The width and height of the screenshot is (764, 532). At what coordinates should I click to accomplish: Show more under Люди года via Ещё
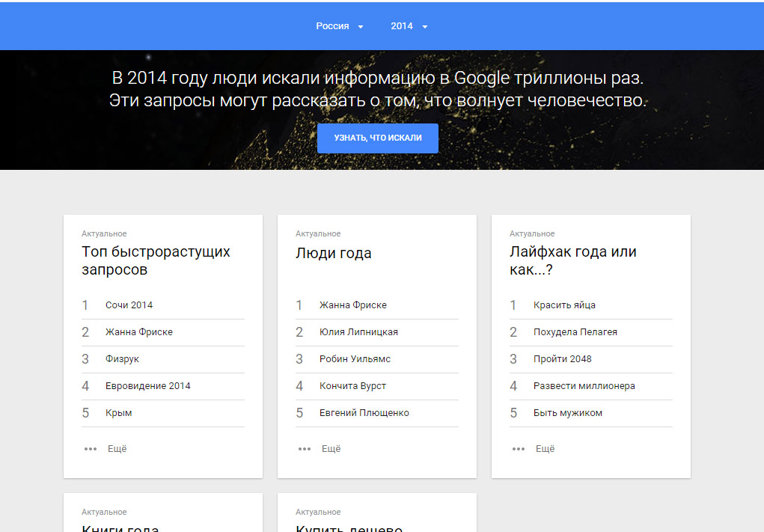[x=331, y=449]
